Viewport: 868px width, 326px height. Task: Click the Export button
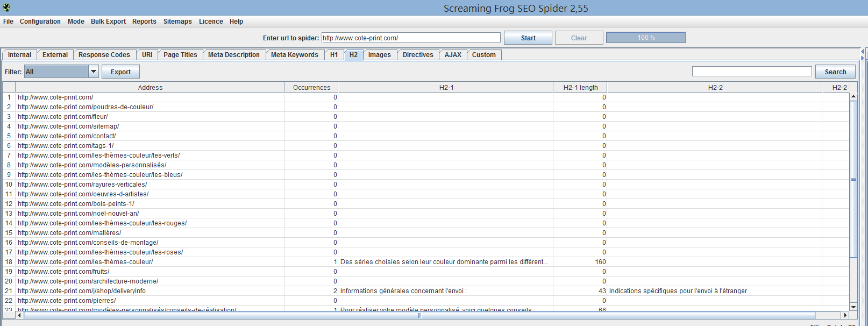120,72
